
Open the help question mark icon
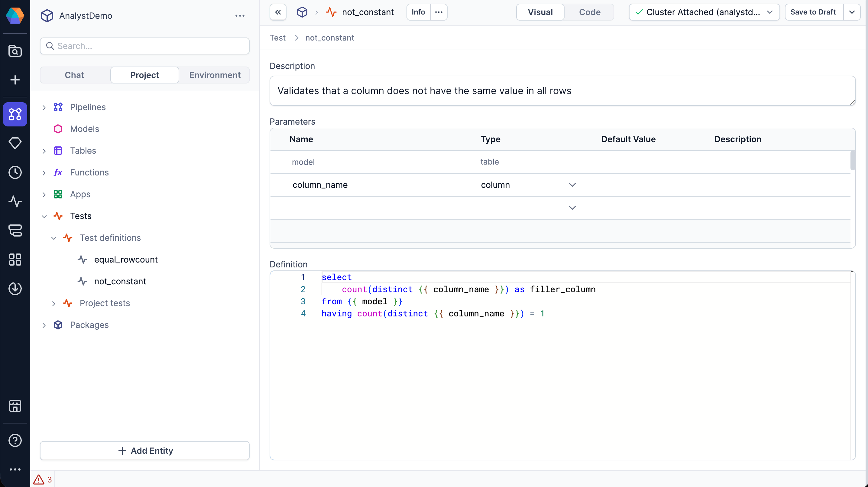[x=15, y=440]
